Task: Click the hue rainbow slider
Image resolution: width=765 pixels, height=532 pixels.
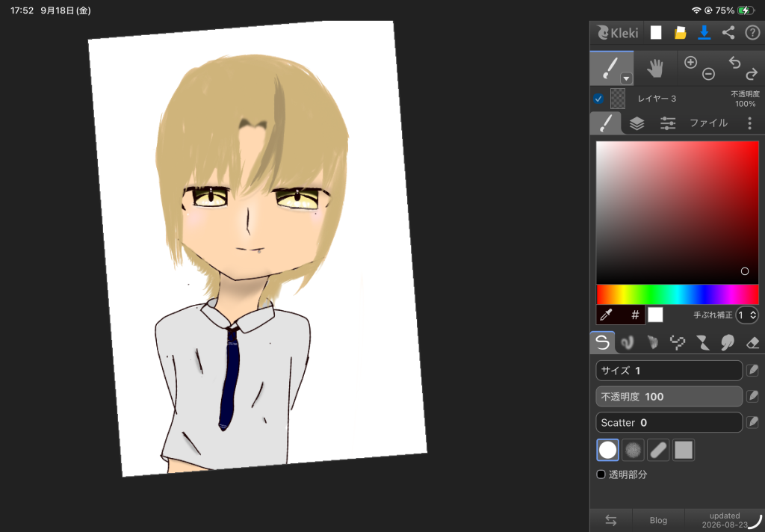Action: (677, 295)
